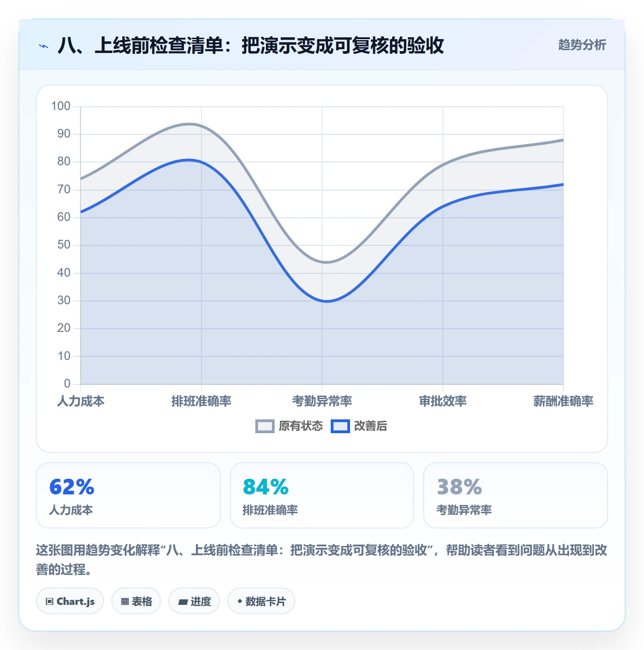Click the 审批效率 x-axis label
The height and width of the screenshot is (650, 644).
point(443,401)
